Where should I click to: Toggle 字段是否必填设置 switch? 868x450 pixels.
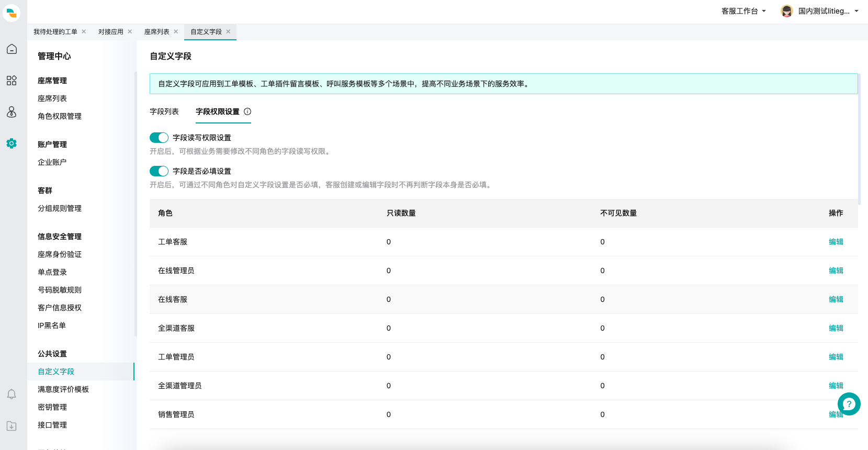(x=159, y=171)
